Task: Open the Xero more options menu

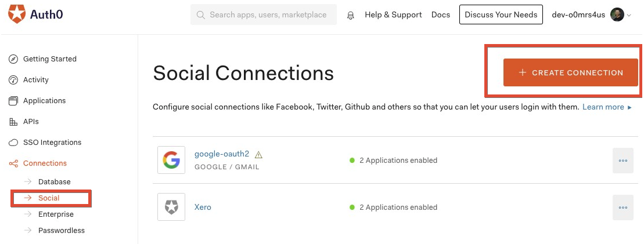Action: point(623,207)
